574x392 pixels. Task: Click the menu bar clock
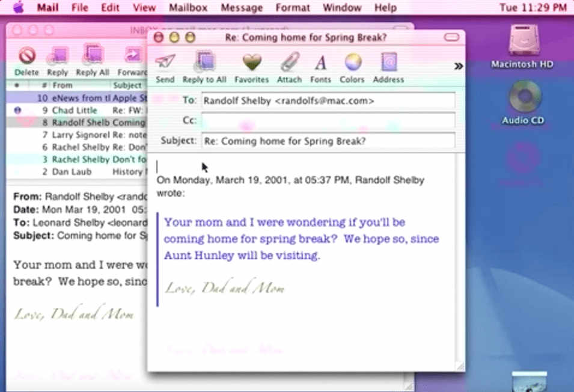[x=533, y=8]
